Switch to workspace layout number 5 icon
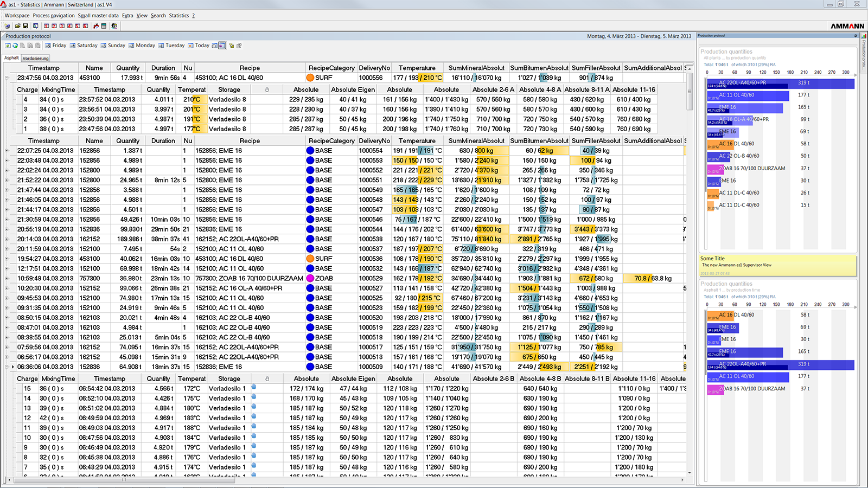The image size is (868, 488). click(x=78, y=26)
